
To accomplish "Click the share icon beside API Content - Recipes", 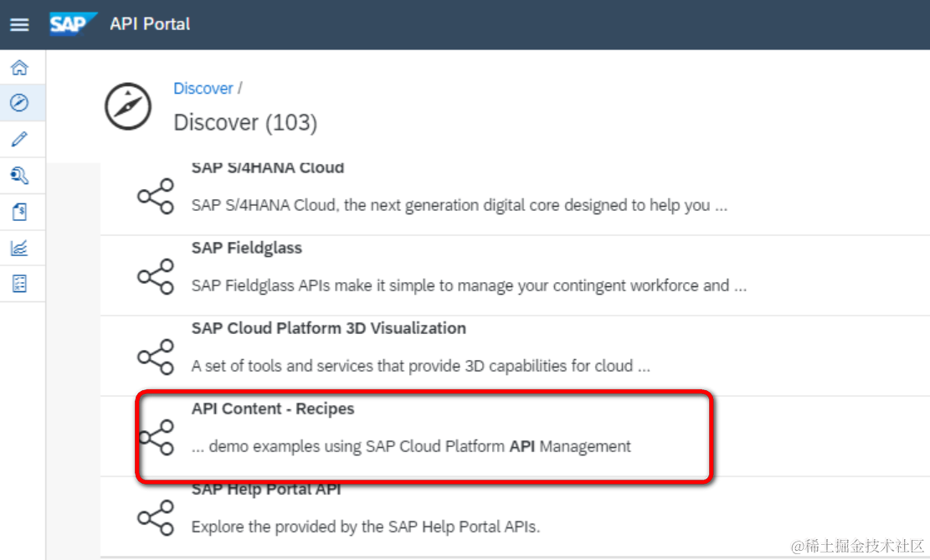I will 156,438.
